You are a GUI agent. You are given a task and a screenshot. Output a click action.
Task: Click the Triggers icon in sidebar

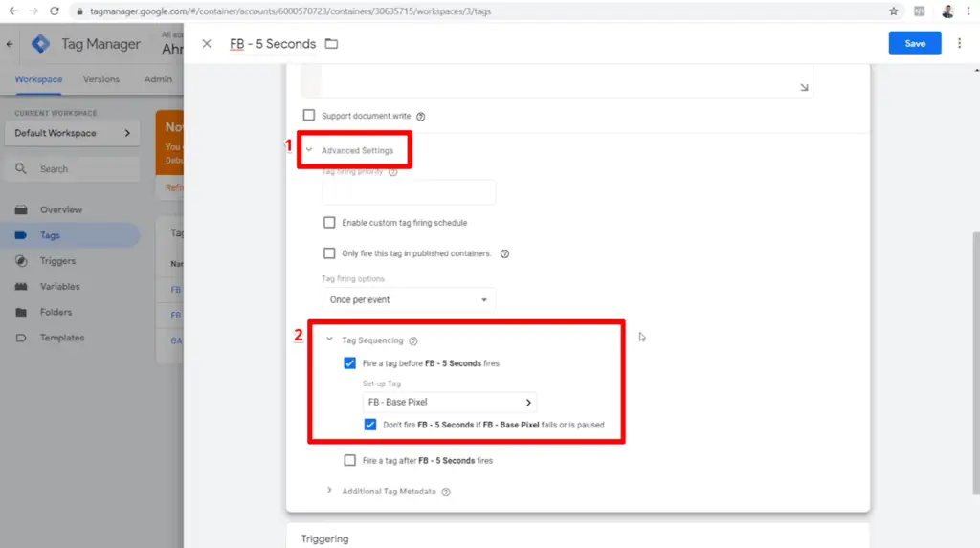(x=21, y=260)
